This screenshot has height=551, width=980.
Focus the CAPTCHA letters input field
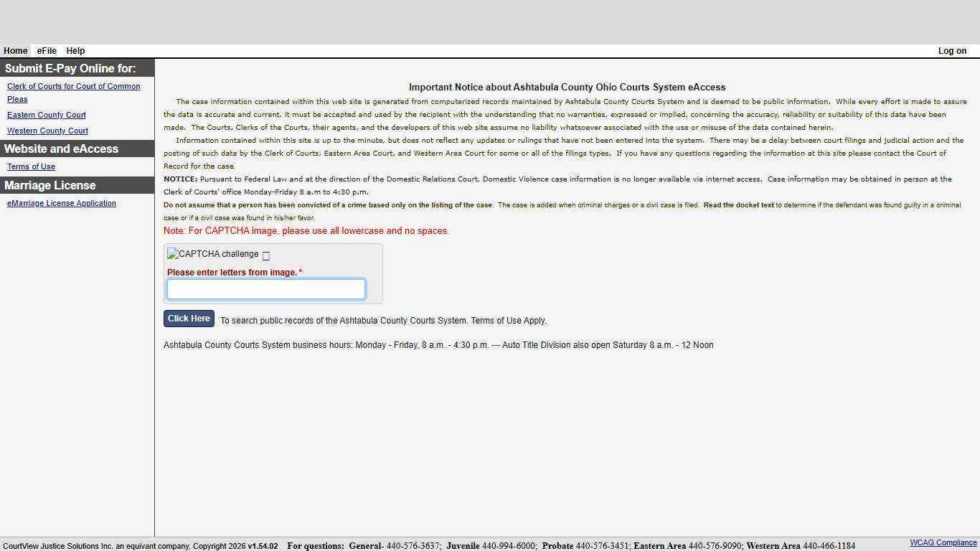point(265,289)
